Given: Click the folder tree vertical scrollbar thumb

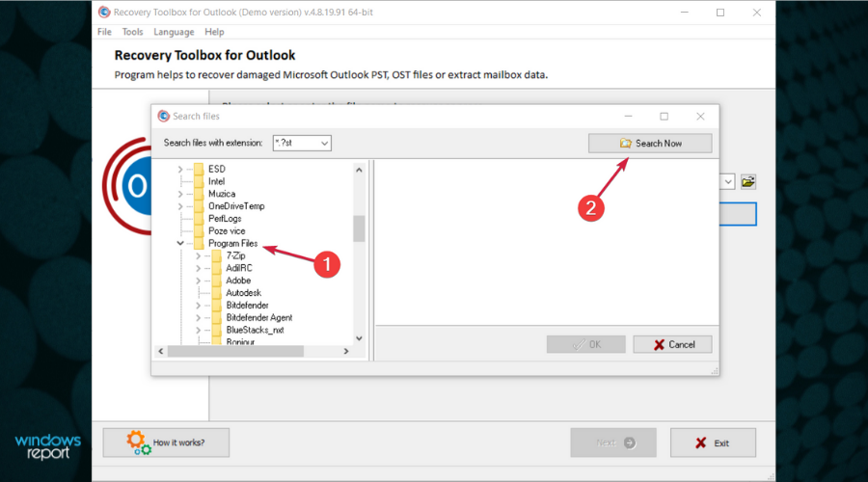Looking at the screenshot, I should coord(359,228).
